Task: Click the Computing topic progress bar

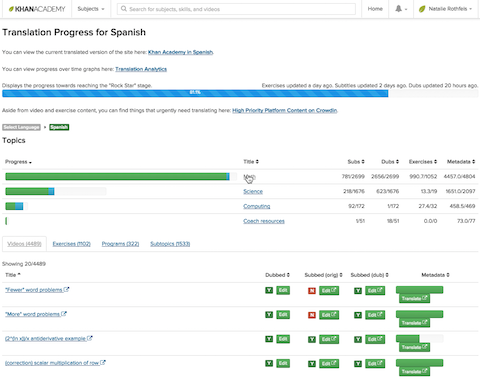Action: tap(16, 206)
